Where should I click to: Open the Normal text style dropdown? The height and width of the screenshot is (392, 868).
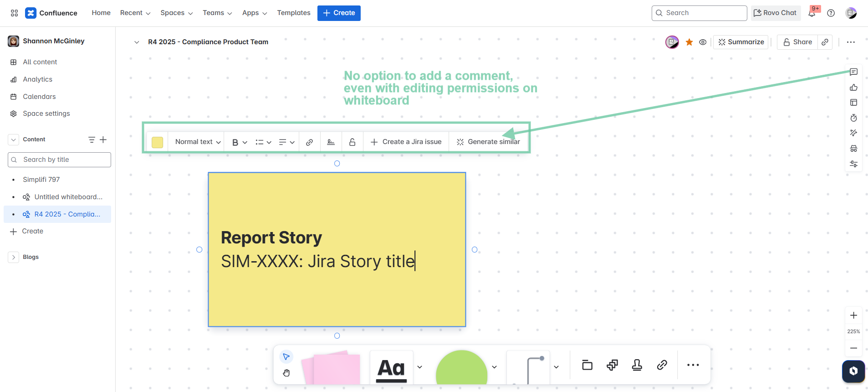[x=198, y=142]
